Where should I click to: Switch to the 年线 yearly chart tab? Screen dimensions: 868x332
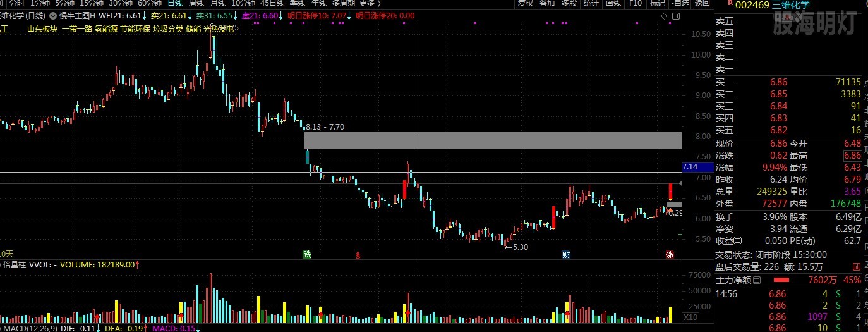[319, 3]
